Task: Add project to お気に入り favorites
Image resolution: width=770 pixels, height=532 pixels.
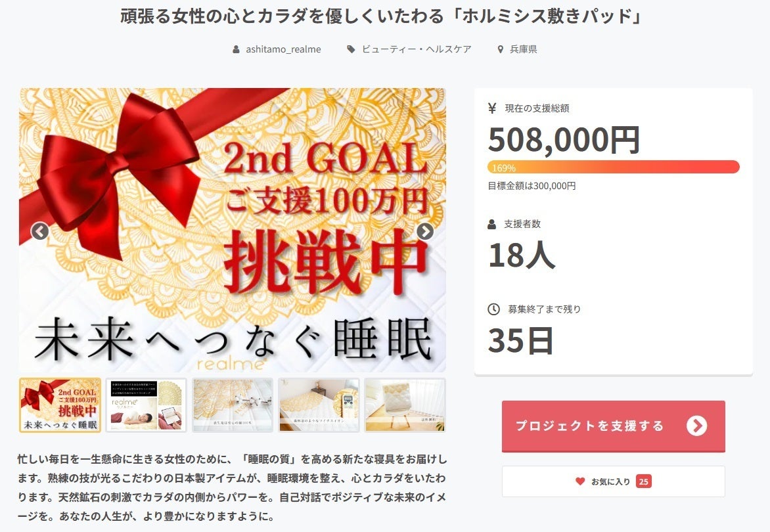Action: click(x=614, y=481)
